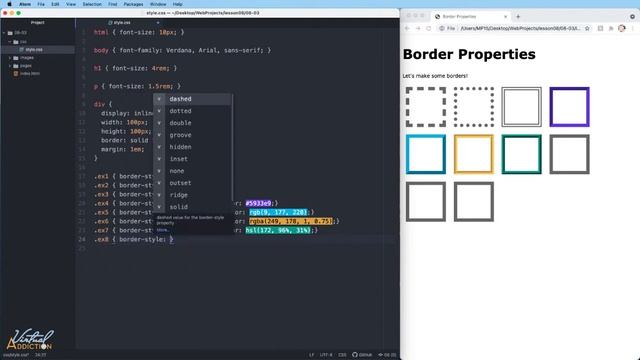The width and height of the screenshot is (640, 360).
Task: Open the Edit menu
Action: pyautogui.click(x=55, y=4)
